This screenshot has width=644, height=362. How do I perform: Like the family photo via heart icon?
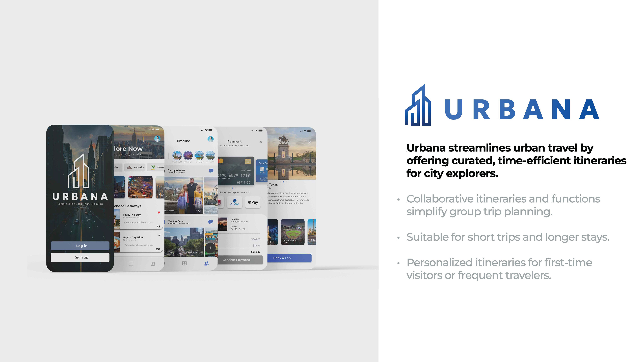tap(200, 211)
